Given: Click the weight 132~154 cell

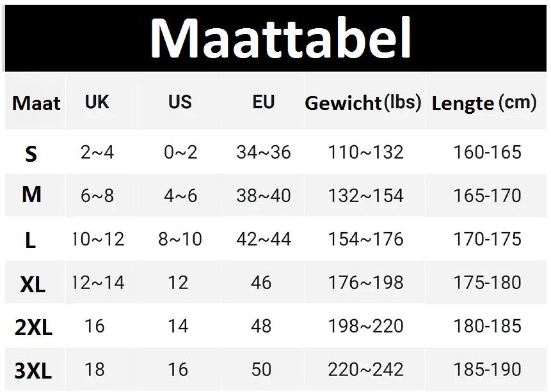Looking at the screenshot, I should (365, 196).
